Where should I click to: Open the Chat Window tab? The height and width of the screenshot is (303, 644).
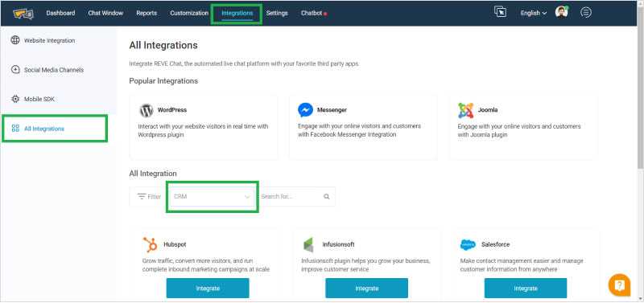105,13
